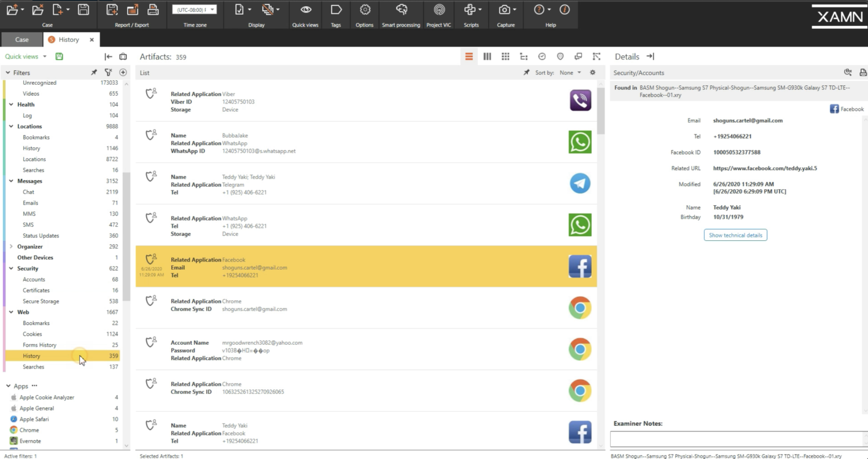Click the Show technical details button
This screenshot has height=459, width=868.
(735, 235)
